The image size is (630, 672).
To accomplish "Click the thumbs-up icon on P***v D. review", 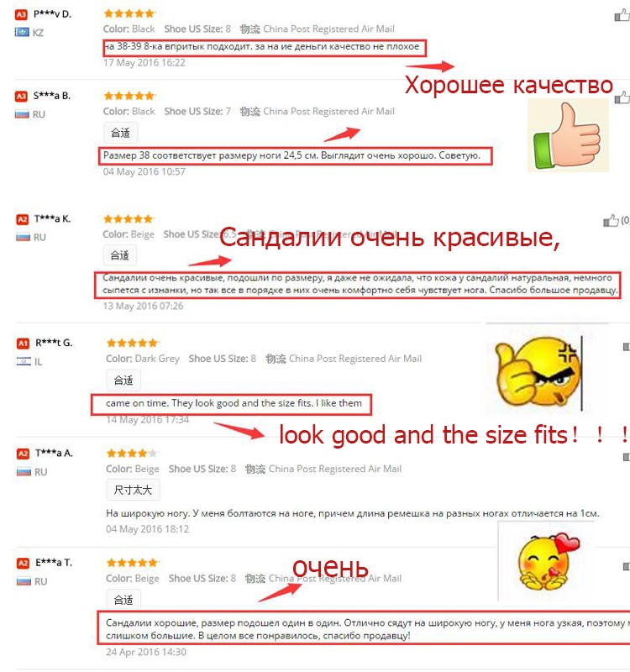I will [x=622, y=16].
